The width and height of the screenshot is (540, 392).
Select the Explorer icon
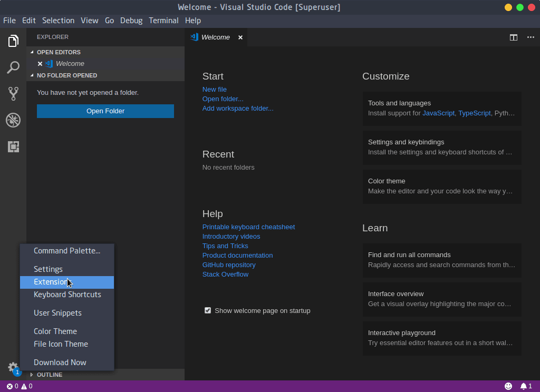click(13, 41)
